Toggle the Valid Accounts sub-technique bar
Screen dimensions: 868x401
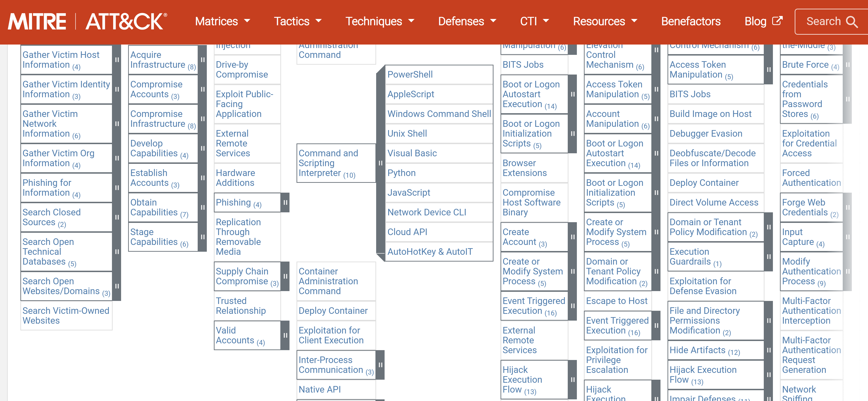285,335
